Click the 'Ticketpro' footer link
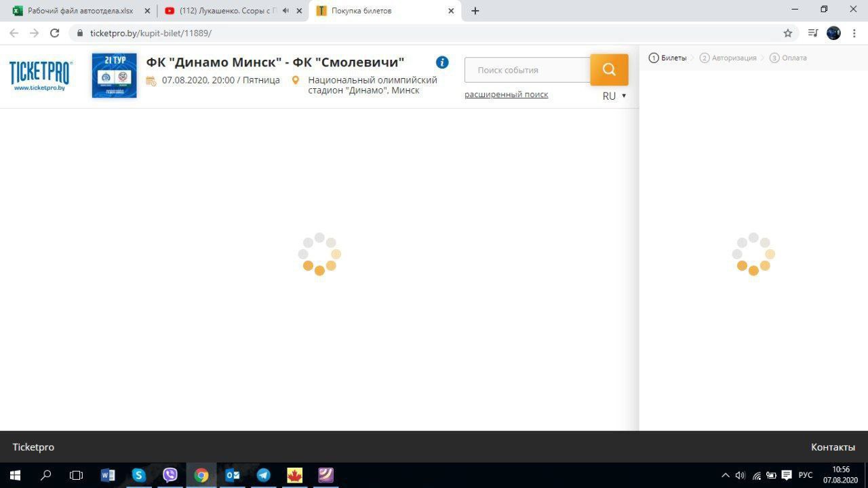Image resolution: width=868 pixels, height=488 pixels. pyautogui.click(x=33, y=447)
